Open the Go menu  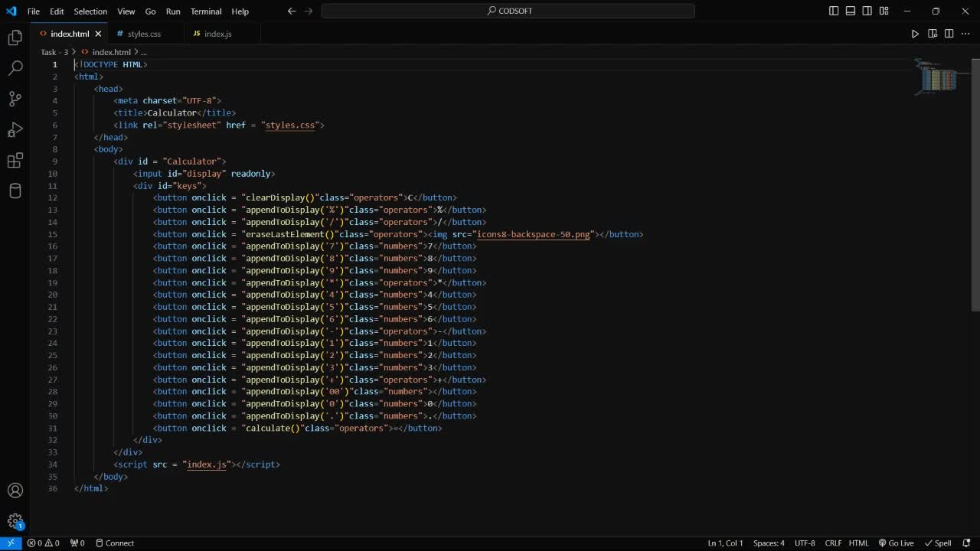click(x=150, y=11)
